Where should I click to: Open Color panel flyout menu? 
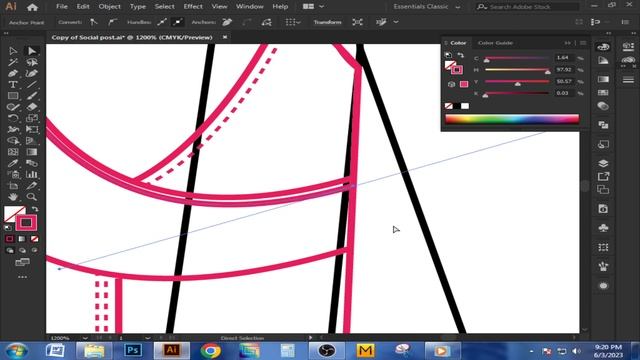583,43
